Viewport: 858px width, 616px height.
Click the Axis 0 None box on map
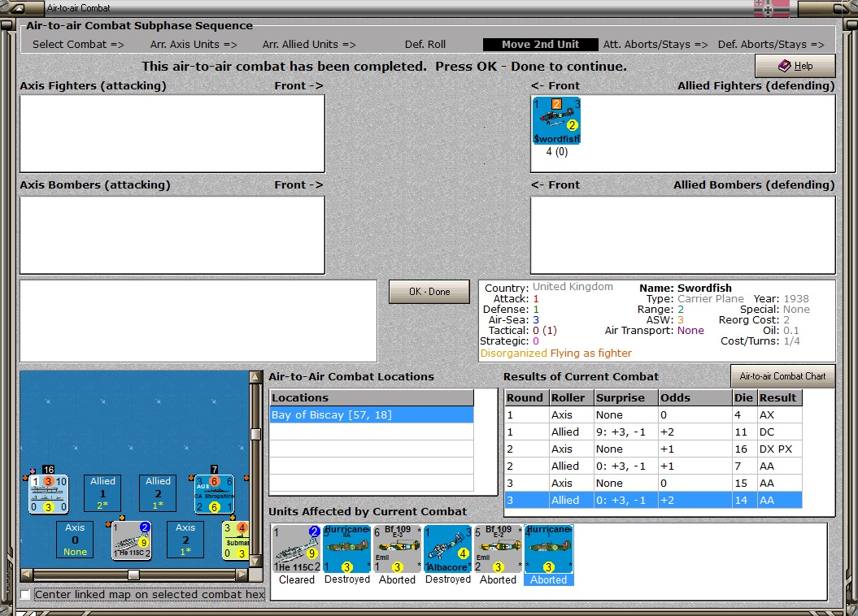(x=75, y=540)
